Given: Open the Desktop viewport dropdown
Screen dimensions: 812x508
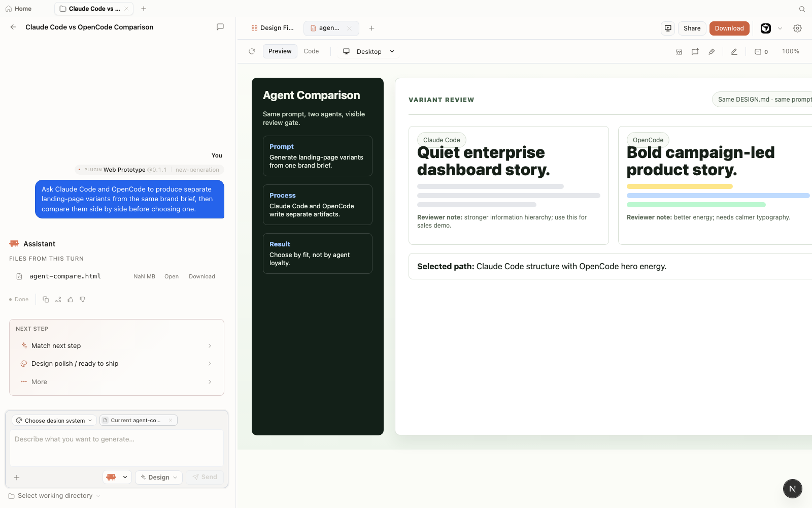Looking at the screenshot, I should [369, 51].
